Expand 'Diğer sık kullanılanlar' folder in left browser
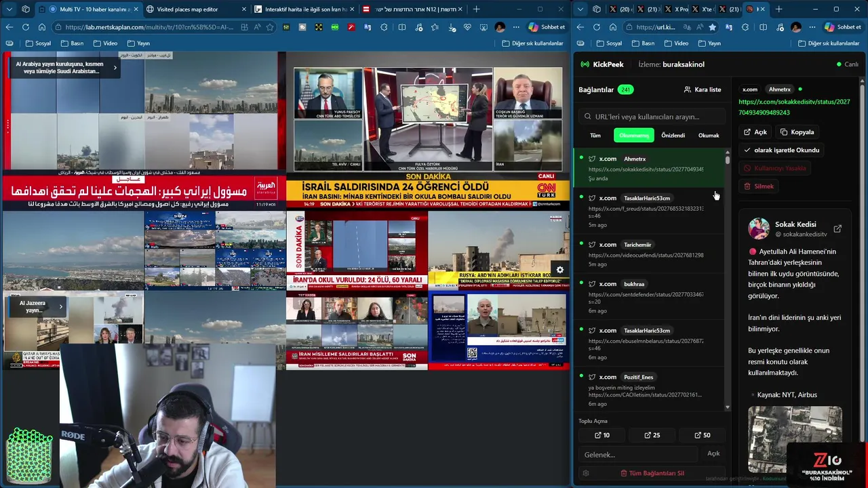The width and height of the screenshot is (868, 488). click(532, 43)
